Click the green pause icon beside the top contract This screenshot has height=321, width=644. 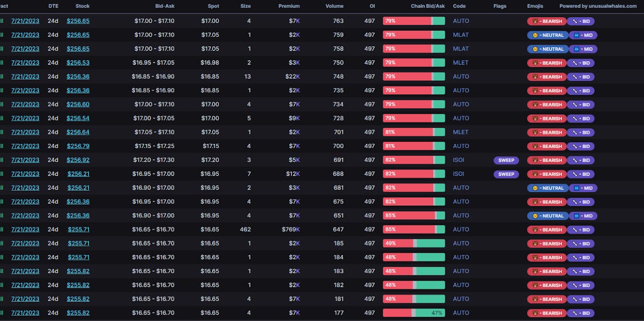click(x=2, y=21)
